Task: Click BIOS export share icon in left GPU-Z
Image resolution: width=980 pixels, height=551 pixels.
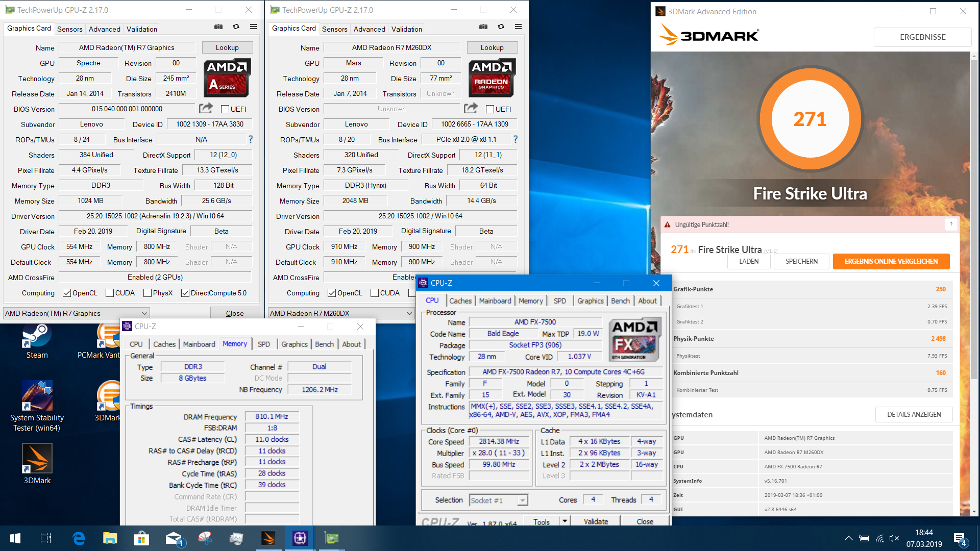Action: click(206, 108)
